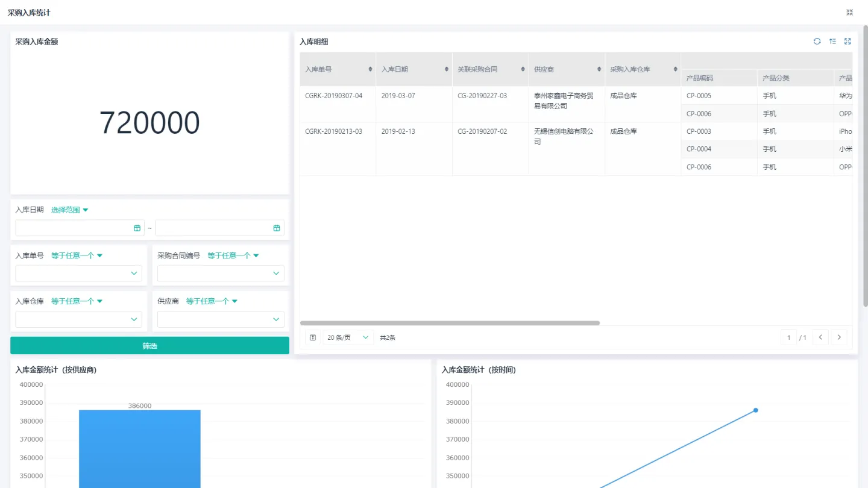Viewport: 868px width, 488px height.
Task: Click the data point on 按时间 line chart
Action: [755, 410]
